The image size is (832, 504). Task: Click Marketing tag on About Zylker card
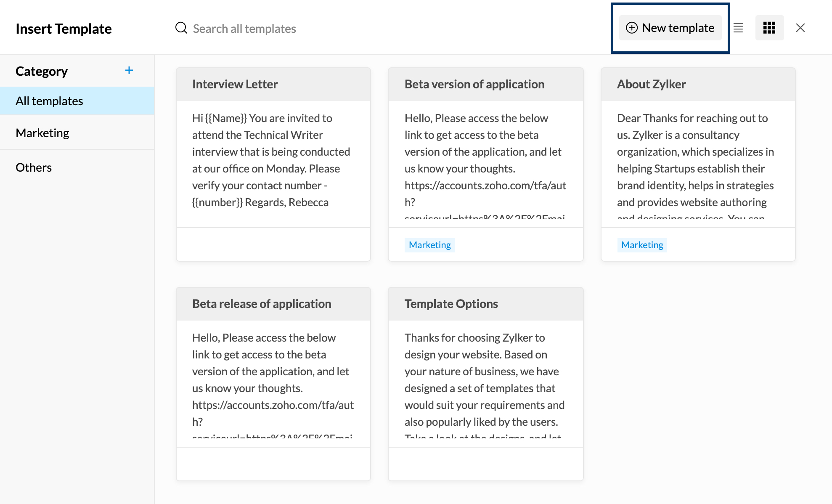[642, 245]
